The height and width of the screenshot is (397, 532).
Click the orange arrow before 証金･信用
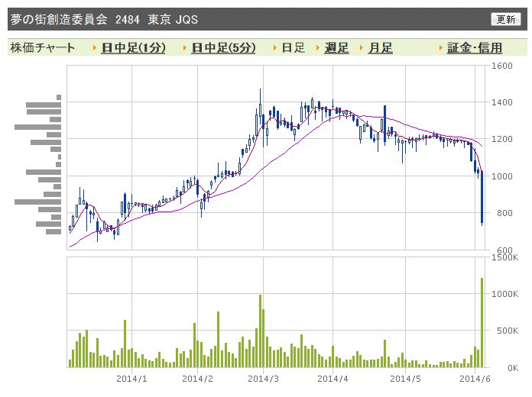coord(440,48)
